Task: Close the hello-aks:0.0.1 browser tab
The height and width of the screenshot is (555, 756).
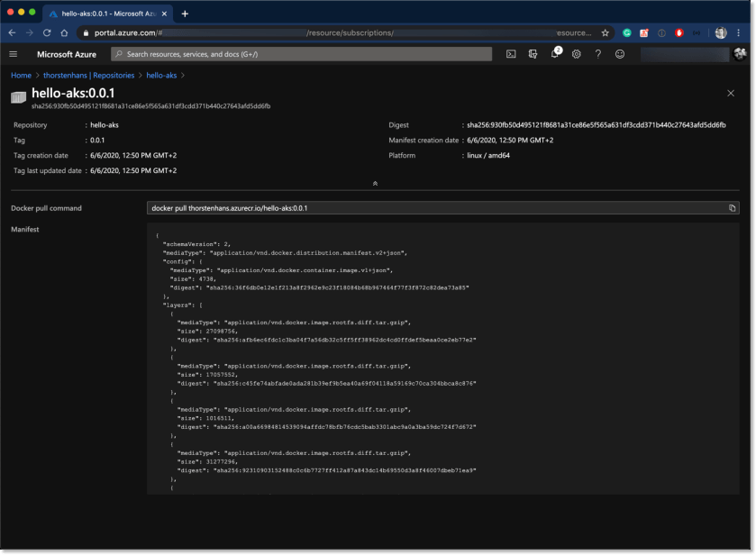Action: click(164, 14)
